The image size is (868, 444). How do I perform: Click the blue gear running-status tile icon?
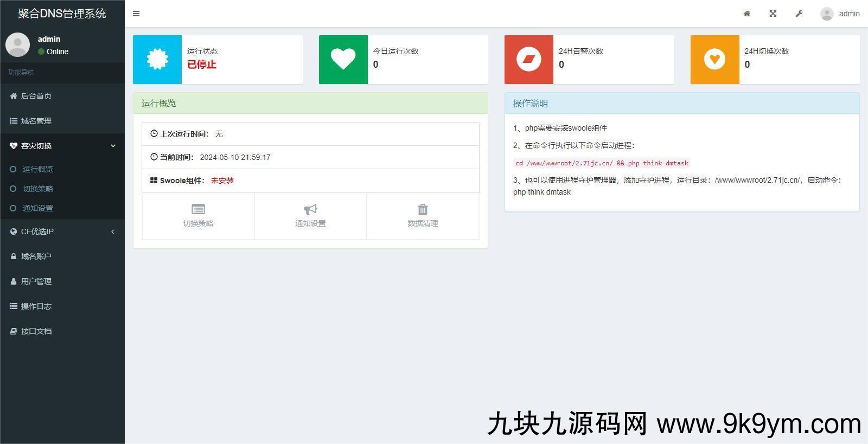[157, 60]
